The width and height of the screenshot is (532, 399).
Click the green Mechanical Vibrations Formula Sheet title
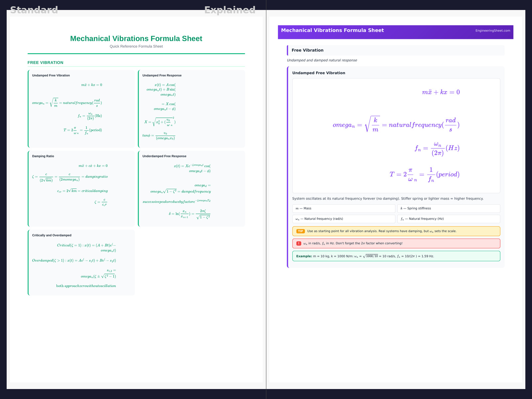click(x=136, y=39)
